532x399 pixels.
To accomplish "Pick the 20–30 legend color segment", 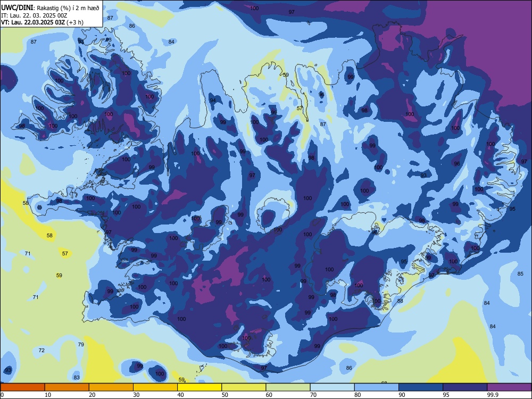I will click(111, 387).
